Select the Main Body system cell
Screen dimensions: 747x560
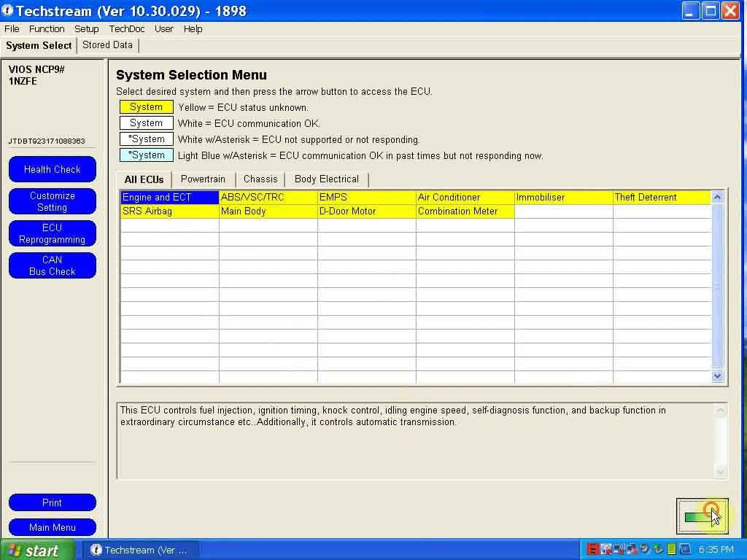[268, 211]
